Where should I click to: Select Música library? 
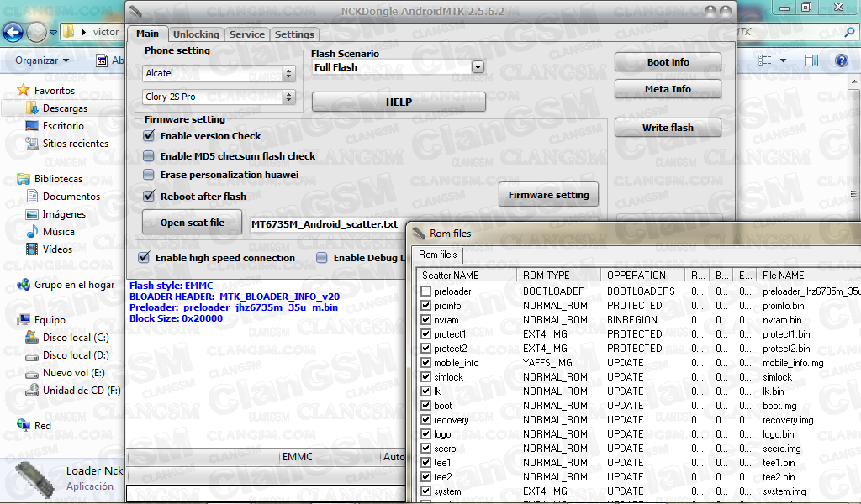[x=58, y=232]
